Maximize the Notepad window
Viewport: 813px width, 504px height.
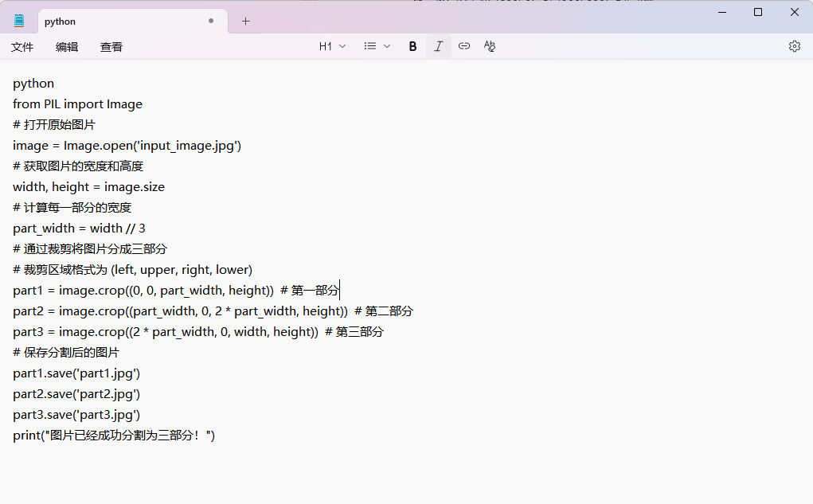coord(758,12)
